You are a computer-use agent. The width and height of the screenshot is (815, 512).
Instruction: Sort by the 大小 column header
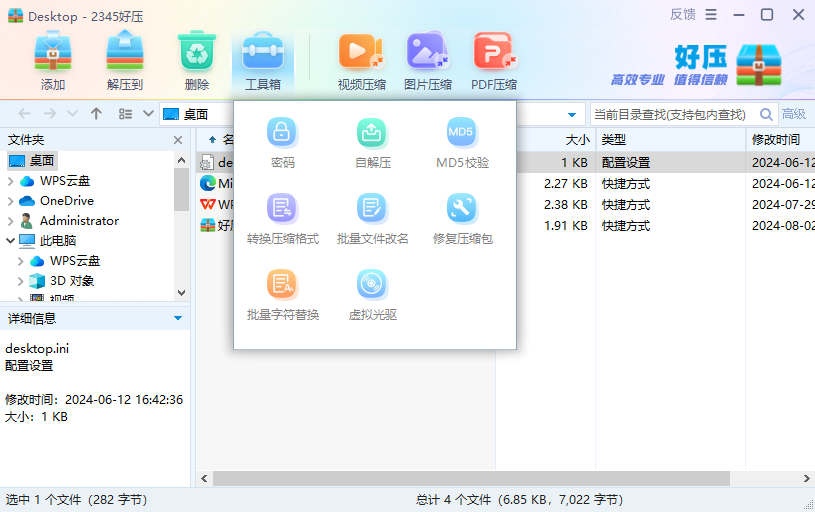[x=545, y=139]
